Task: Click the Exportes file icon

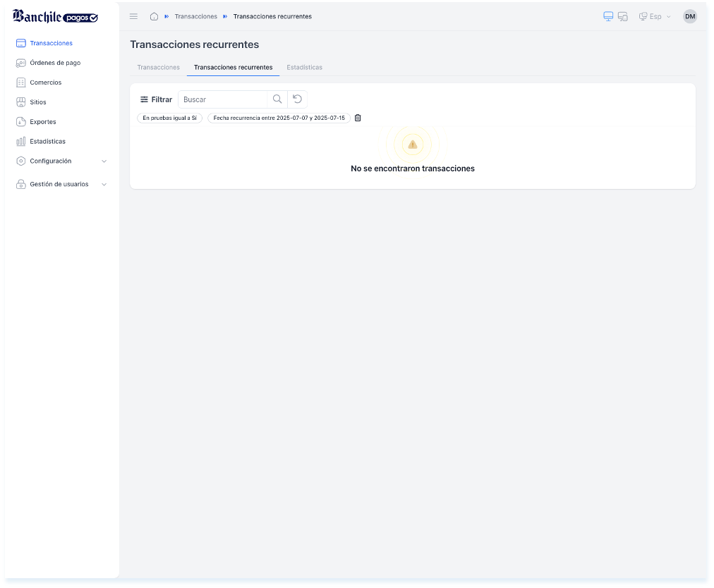Action: [x=21, y=121]
